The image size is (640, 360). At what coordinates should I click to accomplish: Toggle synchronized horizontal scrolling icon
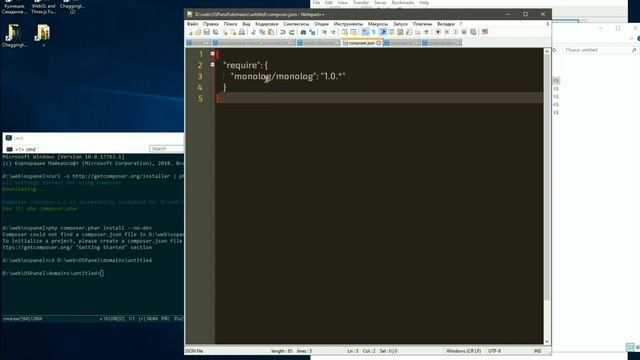click(353, 32)
